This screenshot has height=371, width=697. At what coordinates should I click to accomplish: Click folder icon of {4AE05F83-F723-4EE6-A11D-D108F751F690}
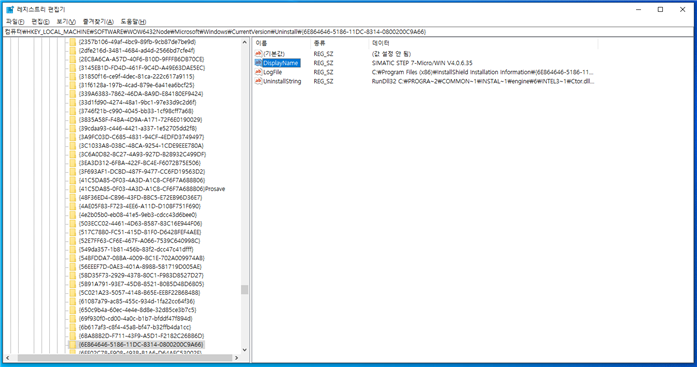click(x=72, y=206)
